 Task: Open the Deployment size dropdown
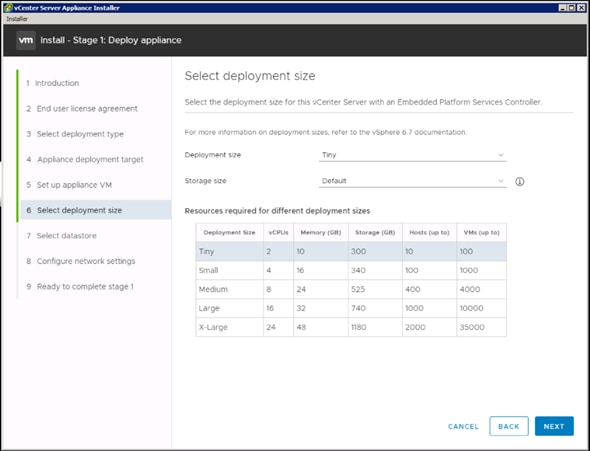412,155
